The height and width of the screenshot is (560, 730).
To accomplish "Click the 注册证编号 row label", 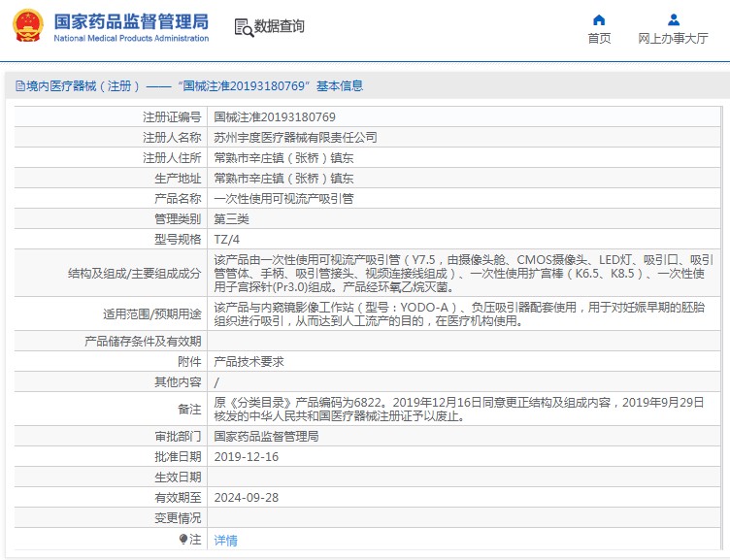I will pos(172,116).
